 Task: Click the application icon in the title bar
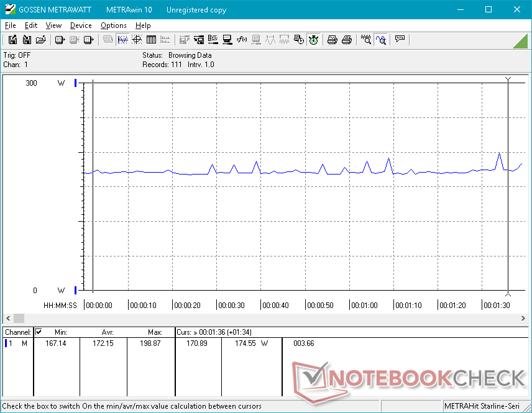point(10,9)
